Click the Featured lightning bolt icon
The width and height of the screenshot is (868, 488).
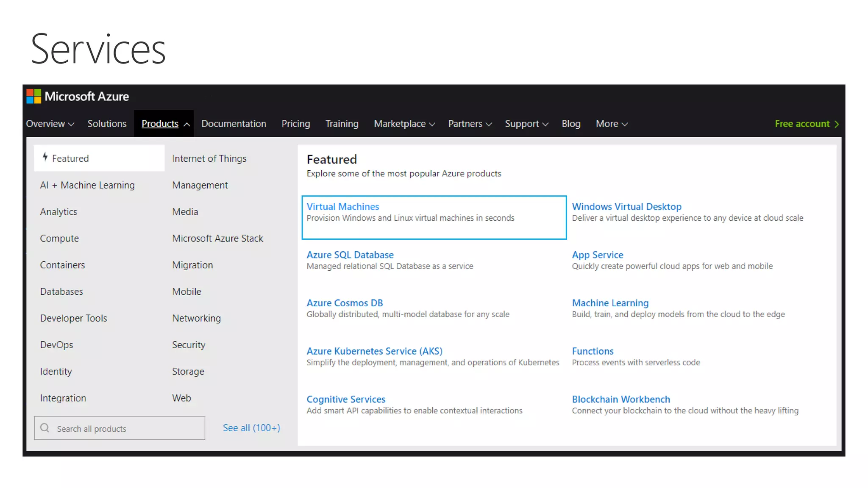45,158
